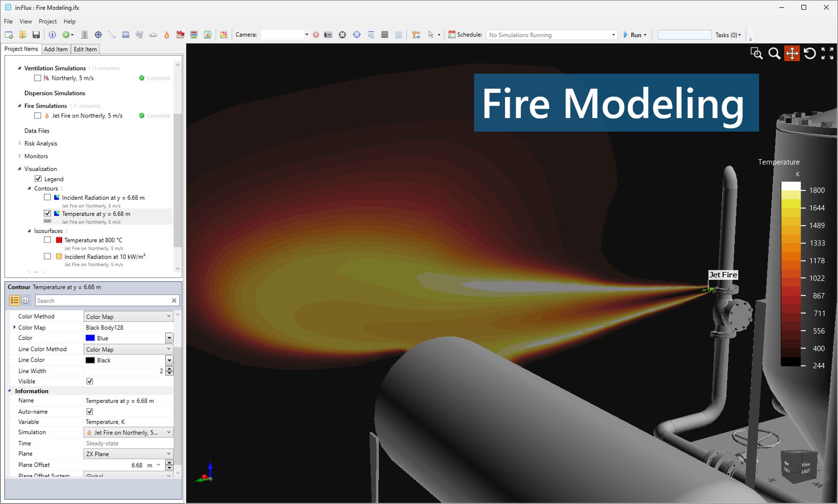Expand the Risk Analysis tree node
838x504 pixels.
click(x=20, y=143)
